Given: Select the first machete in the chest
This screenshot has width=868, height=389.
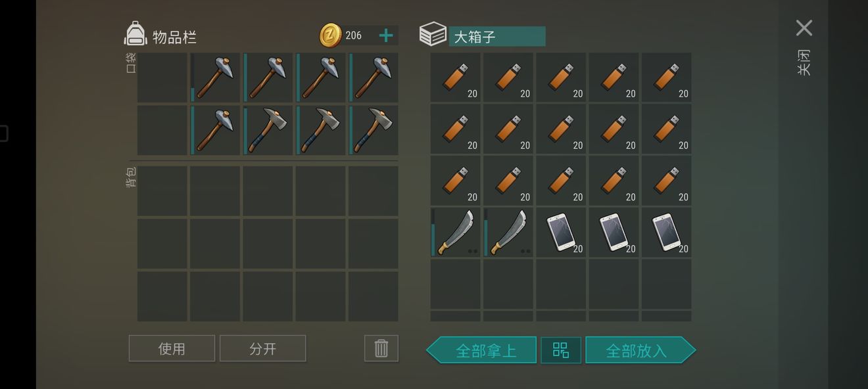Looking at the screenshot, I should 456,232.
